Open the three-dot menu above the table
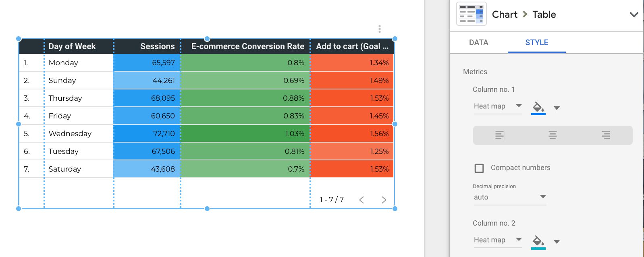This screenshot has height=257, width=644. [x=379, y=29]
